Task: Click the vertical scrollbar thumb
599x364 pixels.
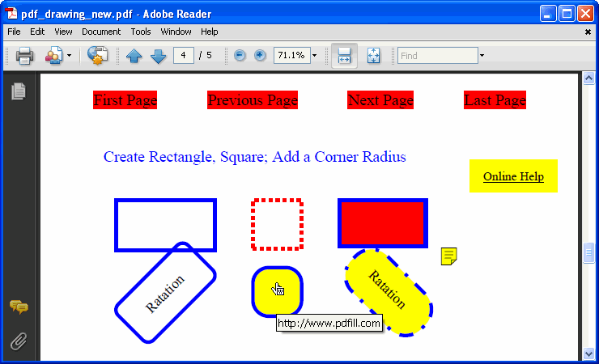Action: click(x=588, y=252)
